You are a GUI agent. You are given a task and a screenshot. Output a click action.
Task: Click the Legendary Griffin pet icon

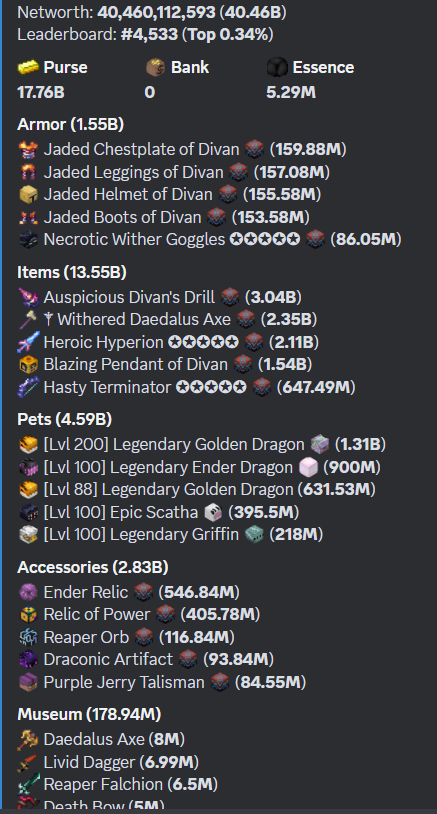click(28, 535)
